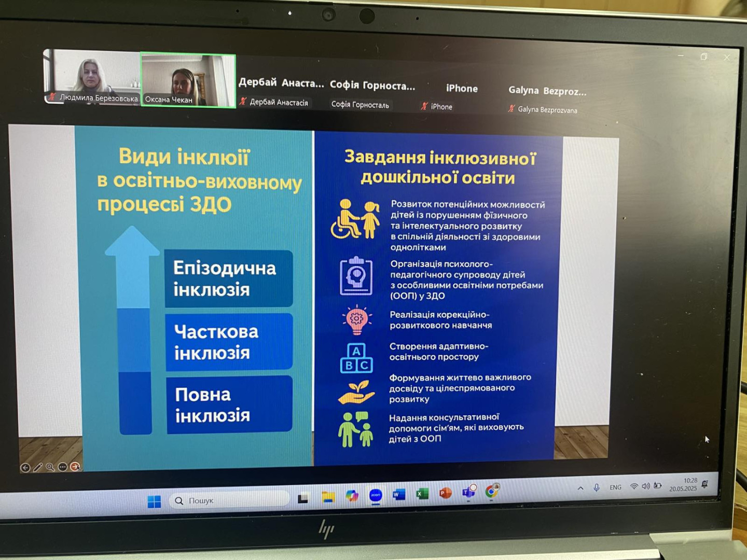747x560 pixels.
Task: Click the ABC blocks slide icon
Action: point(356,358)
